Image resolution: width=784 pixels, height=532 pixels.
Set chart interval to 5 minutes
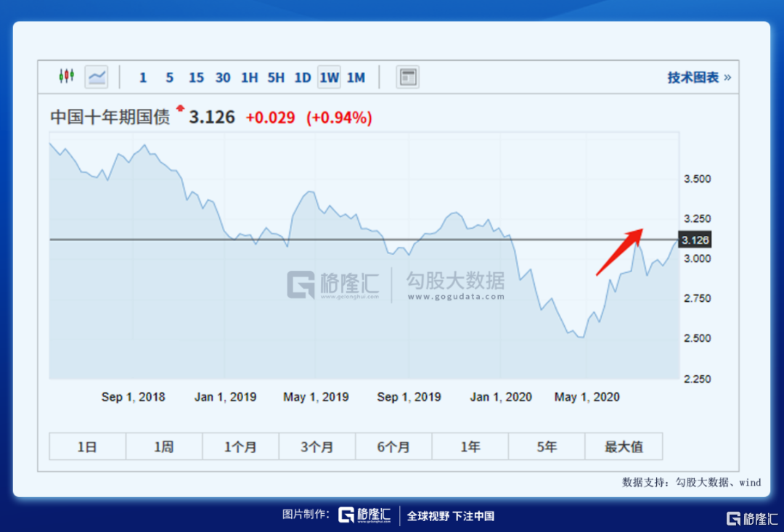[x=169, y=78]
